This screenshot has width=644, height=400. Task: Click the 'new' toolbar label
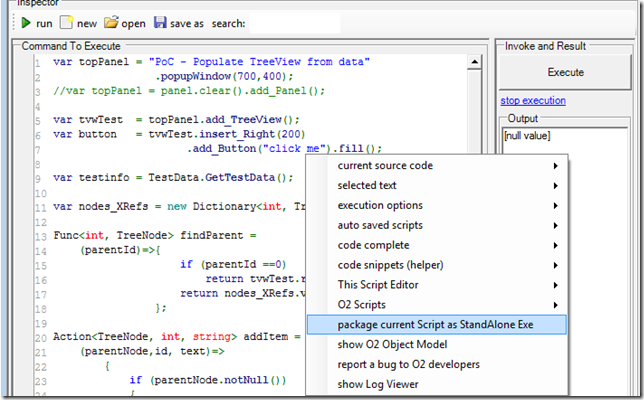[87, 24]
